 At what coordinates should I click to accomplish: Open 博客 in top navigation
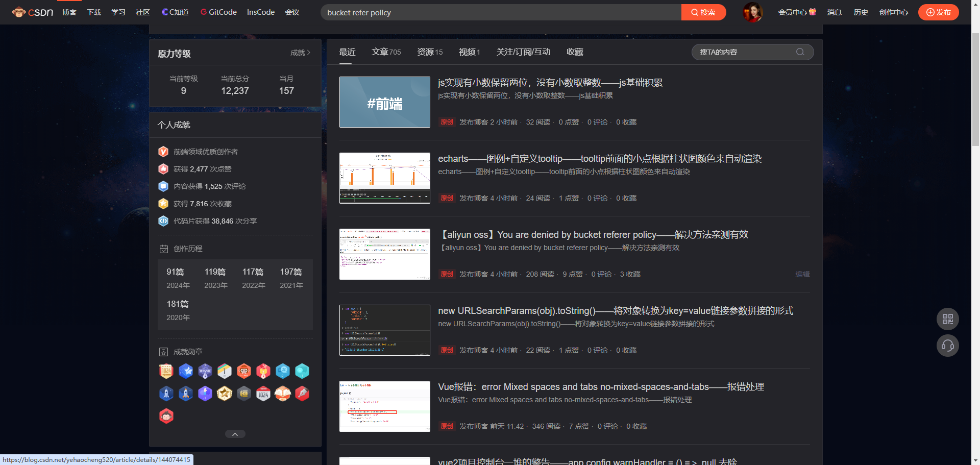[69, 12]
